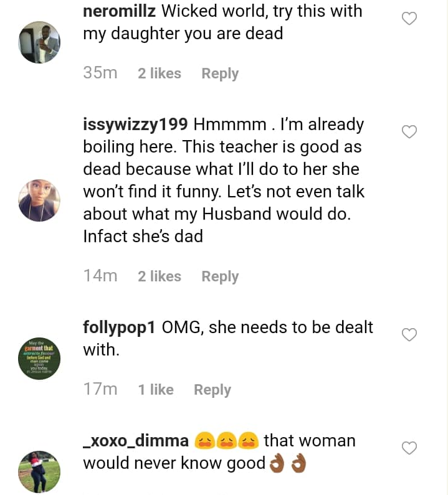Open _xoxo_dimma's profile via username
The image size is (448, 495).
pyautogui.click(x=136, y=441)
